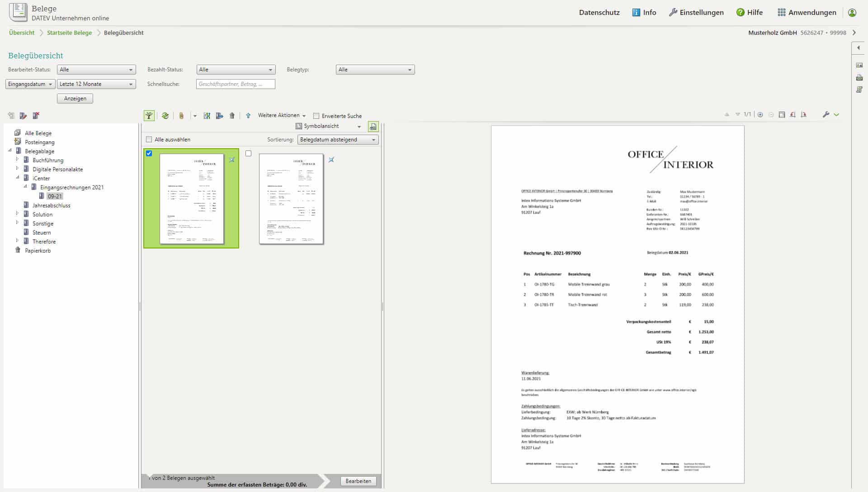Tick the second document thumbnail checkbox
The height and width of the screenshot is (492, 868).
248,154
